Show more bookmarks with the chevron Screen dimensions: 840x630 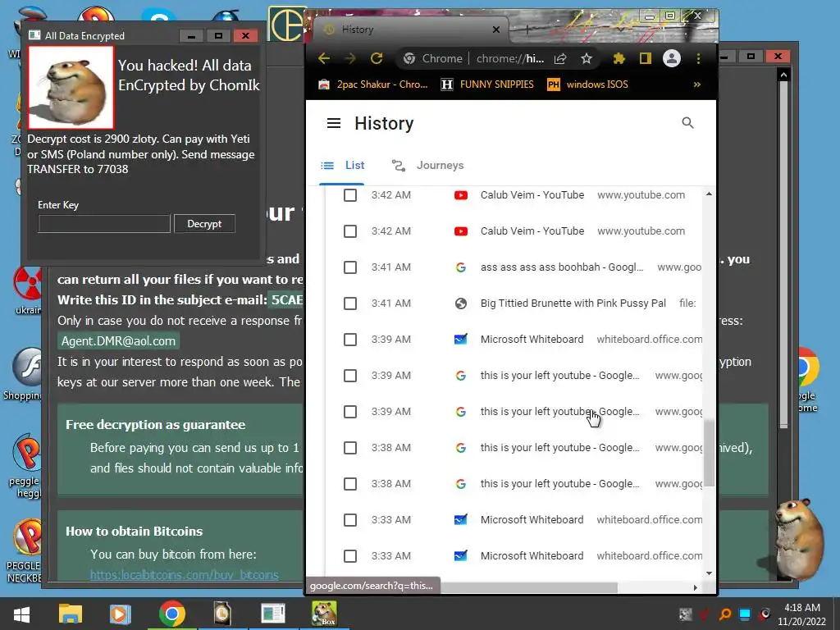point(697,84)
